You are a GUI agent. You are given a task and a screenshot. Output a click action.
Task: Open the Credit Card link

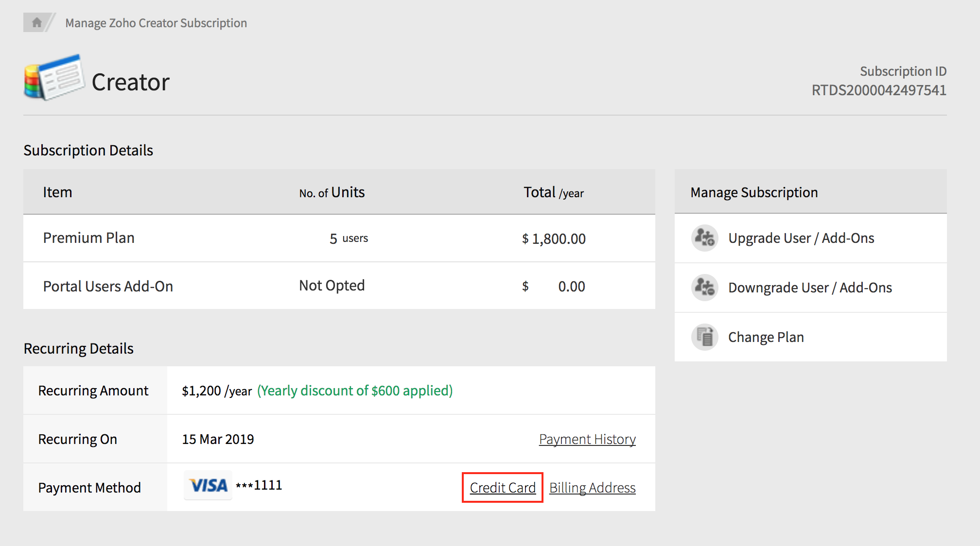click(503, 488)
